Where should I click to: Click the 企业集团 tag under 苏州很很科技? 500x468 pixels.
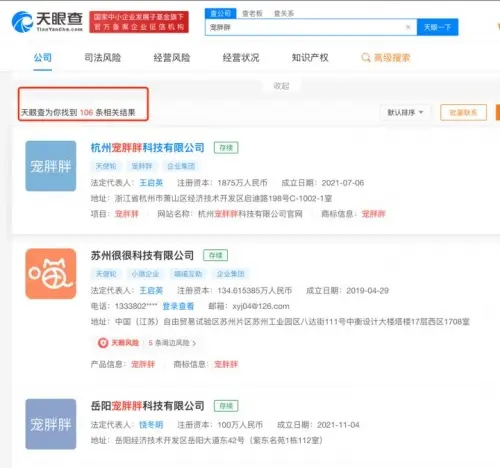231,274
